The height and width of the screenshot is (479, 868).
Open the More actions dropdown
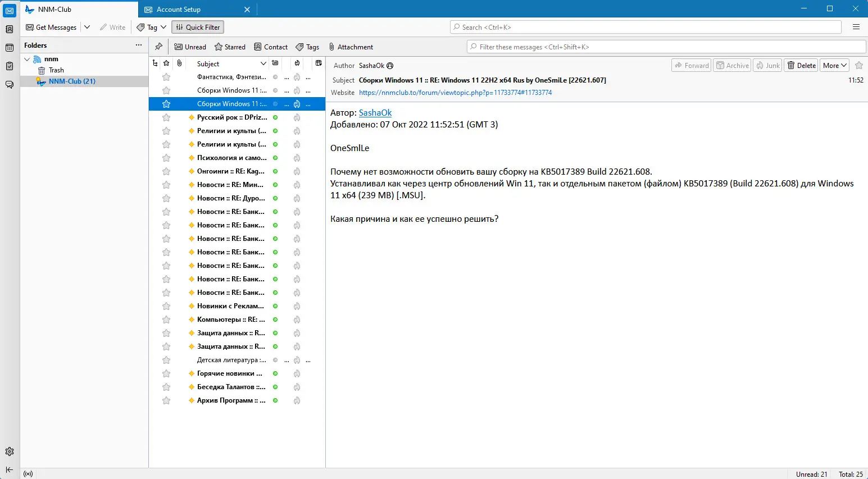tap(835, 66)
